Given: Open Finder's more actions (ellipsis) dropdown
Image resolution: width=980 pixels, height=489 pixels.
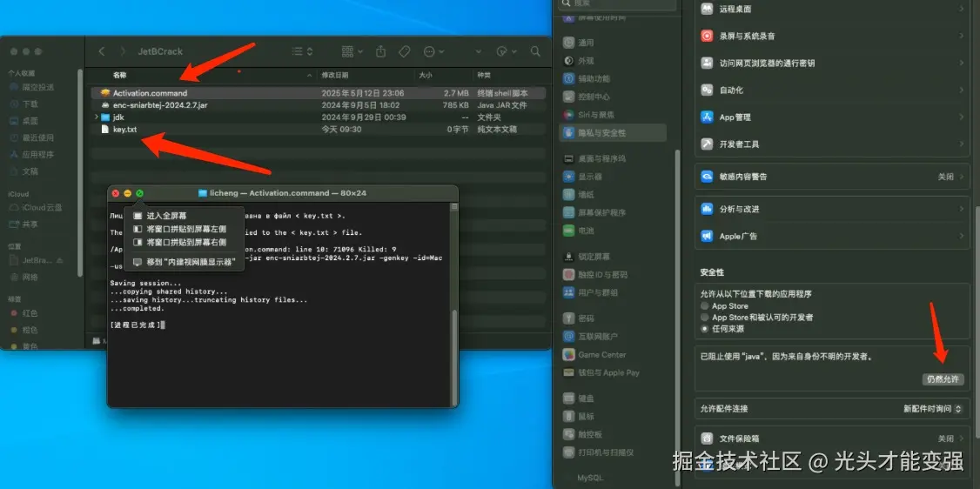Looking at the screenshot, I should point(433,51).
